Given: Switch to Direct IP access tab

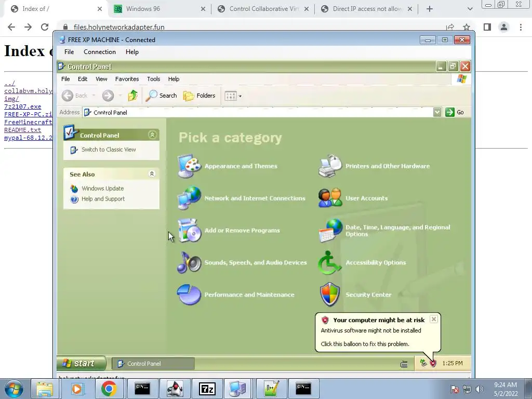Looking at the screenshot, I should click(367, 9).
